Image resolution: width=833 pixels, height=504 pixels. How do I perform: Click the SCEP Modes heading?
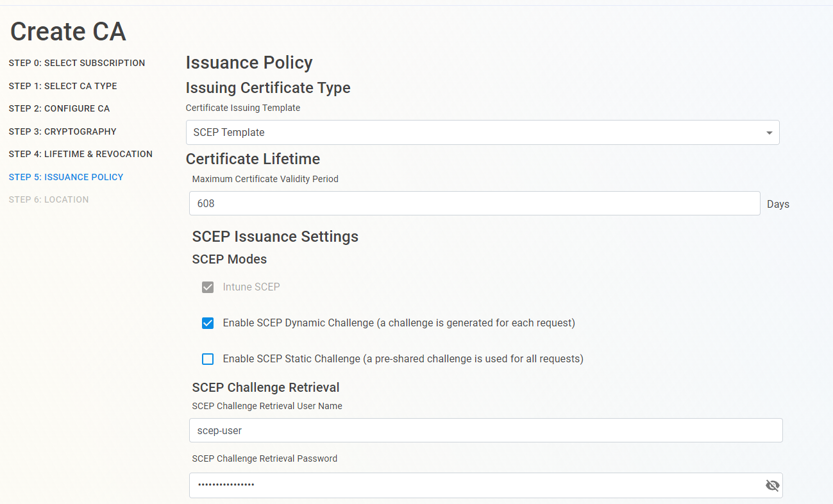click(x=230, y=260)
